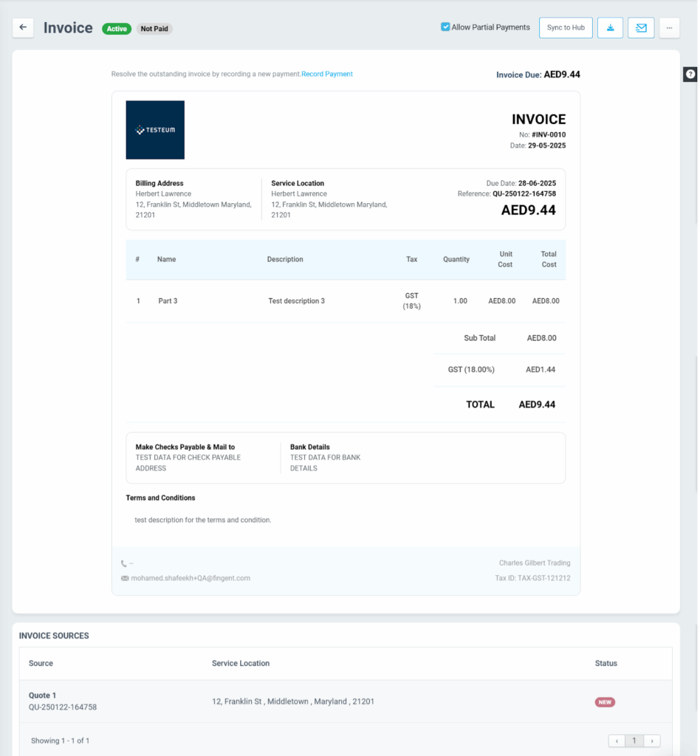Click the Invoice Due AED9.44 amount
The image size is (700, 756).
tap(562, 75)
